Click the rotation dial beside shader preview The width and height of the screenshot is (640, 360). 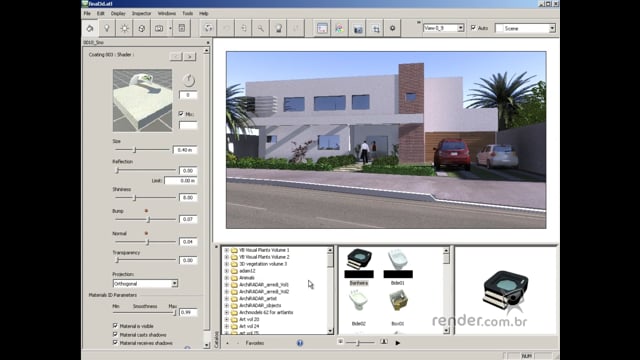(x=189, y=80)
